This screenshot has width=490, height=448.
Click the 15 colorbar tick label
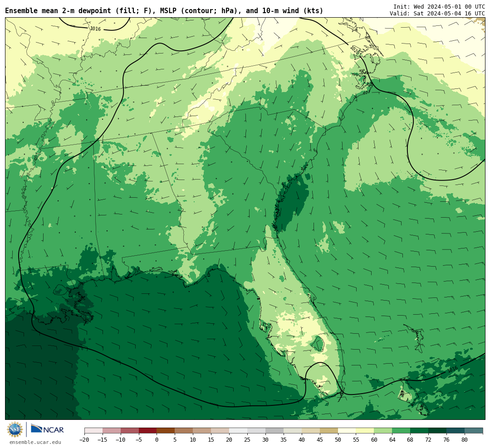[211, 440]
